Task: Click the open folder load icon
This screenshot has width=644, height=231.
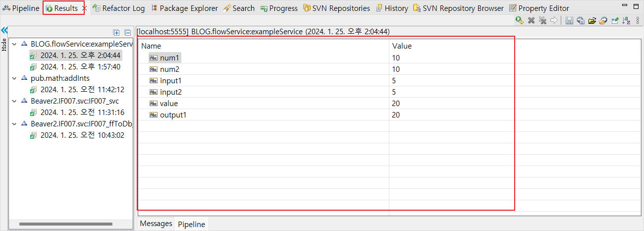Action: tap(592, 20)
